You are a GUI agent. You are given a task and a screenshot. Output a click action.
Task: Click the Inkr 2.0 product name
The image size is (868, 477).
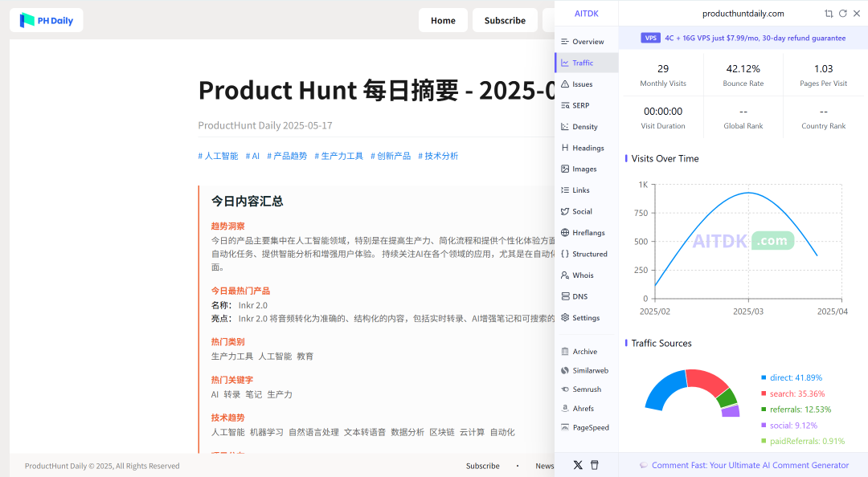253,305
